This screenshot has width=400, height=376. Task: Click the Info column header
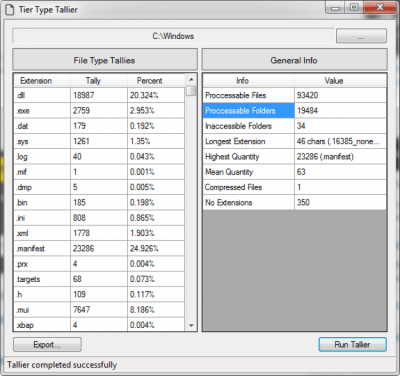[x=248, y=81]
